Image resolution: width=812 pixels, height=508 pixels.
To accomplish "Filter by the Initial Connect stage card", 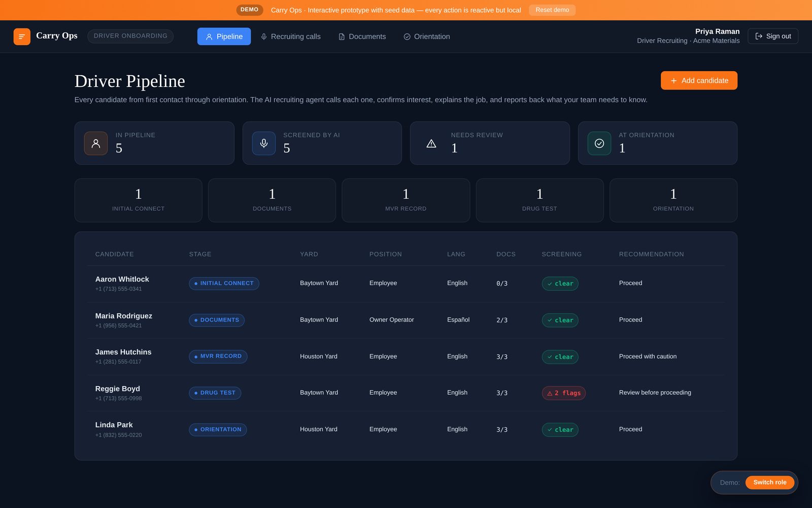I will point(139,200).
